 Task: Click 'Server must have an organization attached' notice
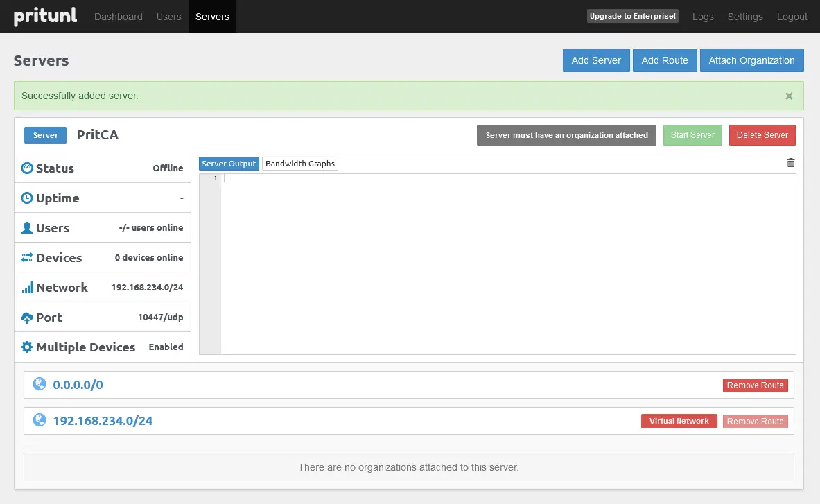point(566,135)
